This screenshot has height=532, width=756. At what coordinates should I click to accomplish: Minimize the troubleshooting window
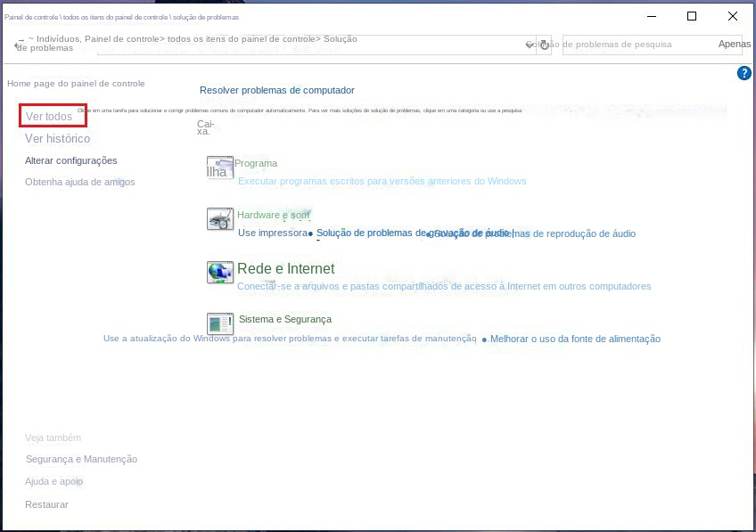point(652,16)
